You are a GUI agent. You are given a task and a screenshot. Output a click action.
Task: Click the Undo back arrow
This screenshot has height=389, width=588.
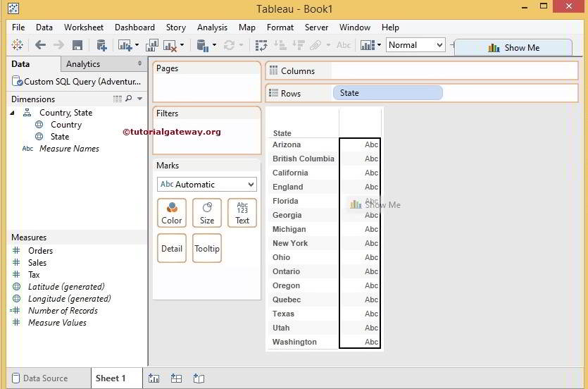pyautogui.click(x=40, y=45)
